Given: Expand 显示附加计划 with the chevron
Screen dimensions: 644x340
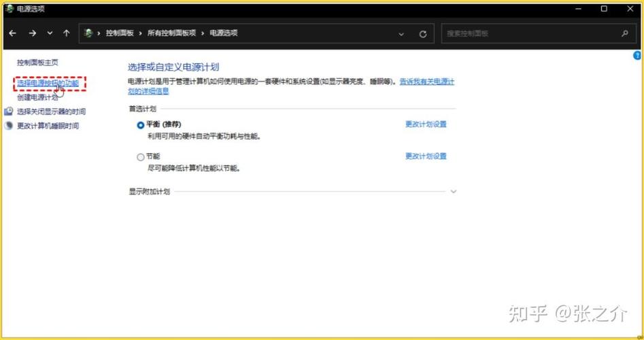Looking at the screenshot, I should [x=454, y=192].
